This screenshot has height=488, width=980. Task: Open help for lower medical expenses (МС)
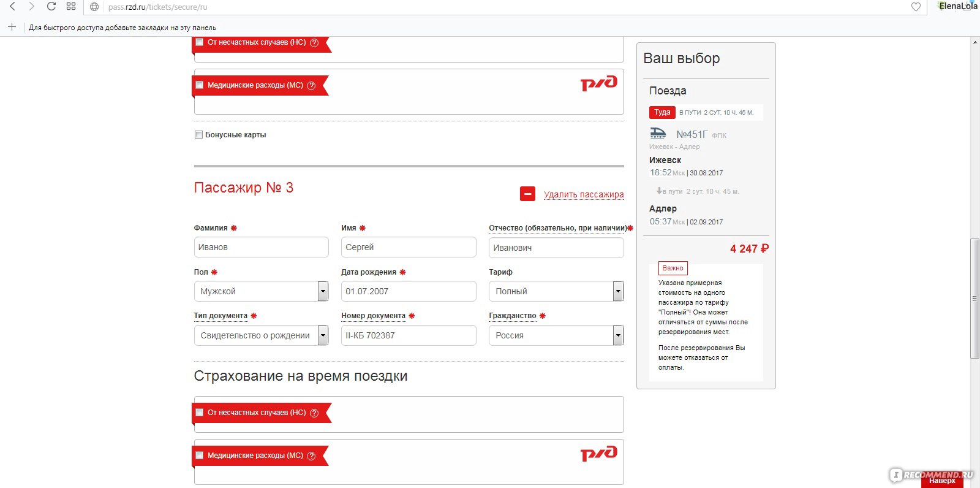[x=311, y=456]
